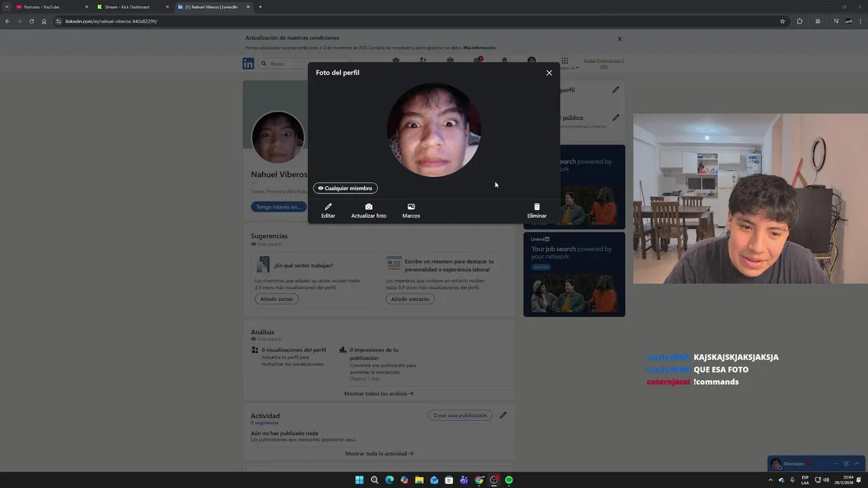Open Spotify from the taskbar
This screenshot has height=488, width=868.
click(509, 480)
